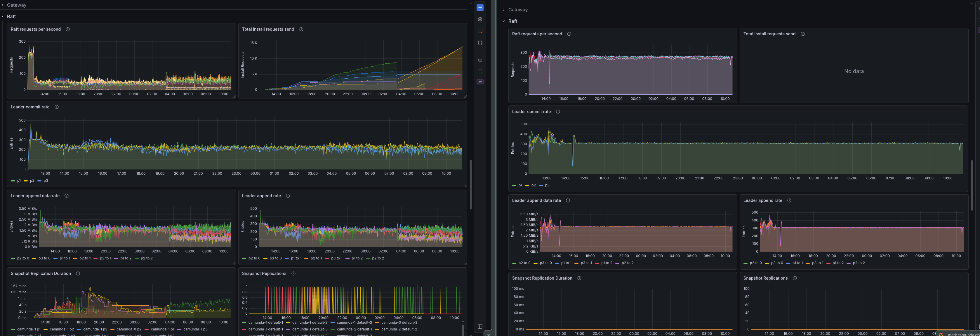Select 'camunda-2 default-1' in left Snapshot Replications legend
The image size is (980, 336).
355,330
